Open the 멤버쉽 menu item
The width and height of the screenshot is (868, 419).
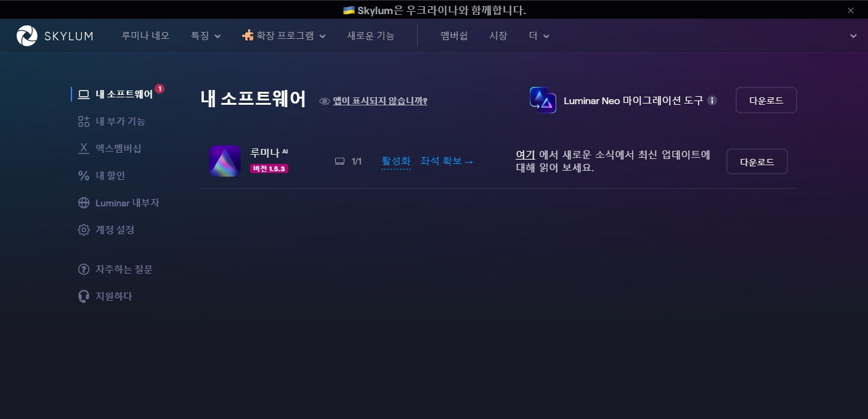454,36
